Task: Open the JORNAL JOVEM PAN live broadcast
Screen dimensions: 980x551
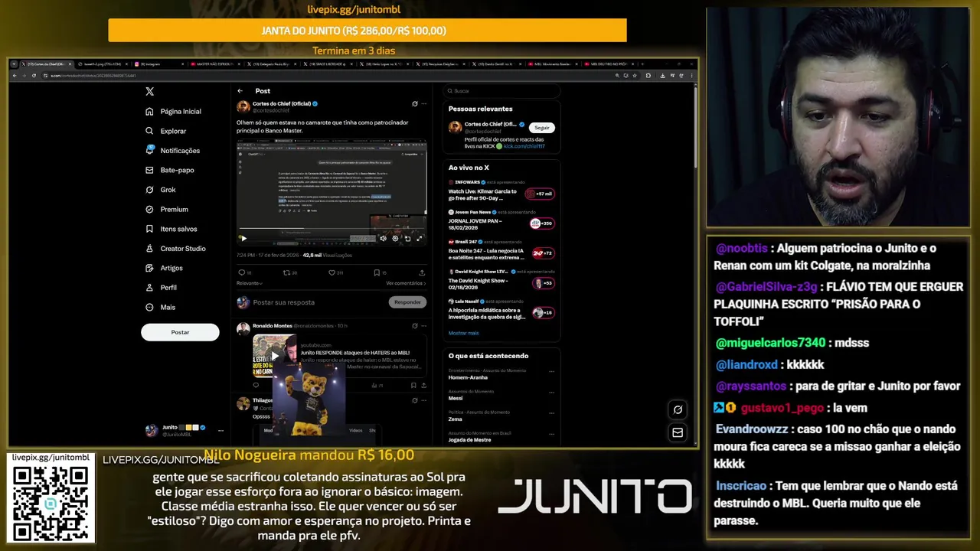Action: pos(501,223)
